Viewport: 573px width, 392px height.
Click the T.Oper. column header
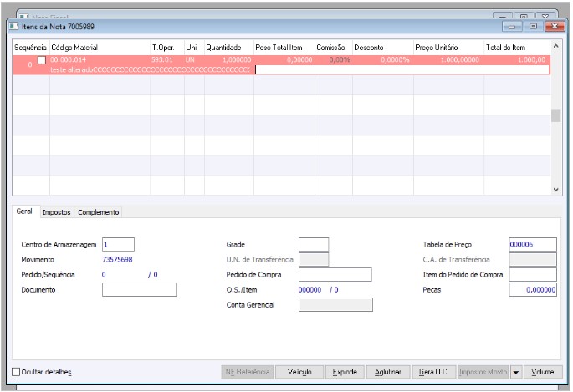[167, 48]
